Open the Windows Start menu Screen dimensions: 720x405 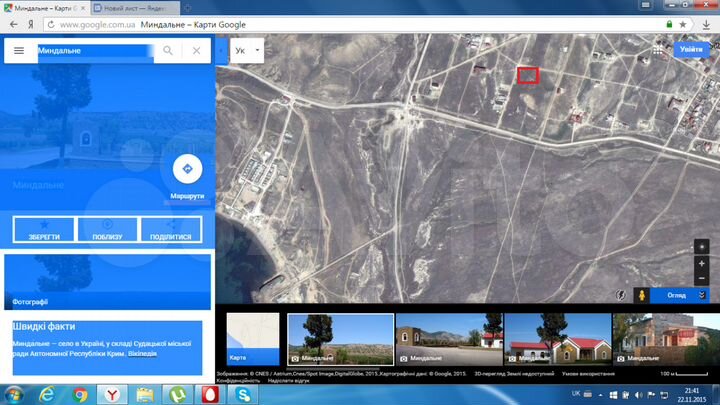pos(13,395)
